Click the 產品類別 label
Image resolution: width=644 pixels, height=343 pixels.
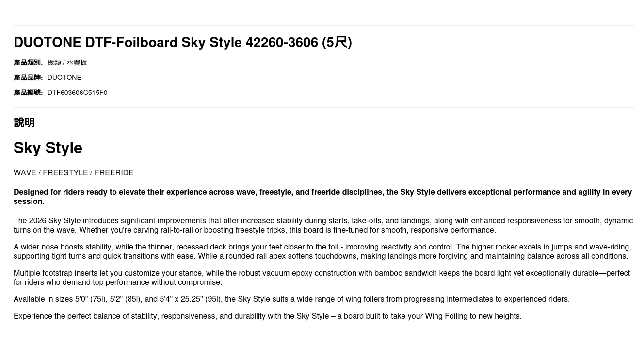pyautogui.click(x=28, y=62)
